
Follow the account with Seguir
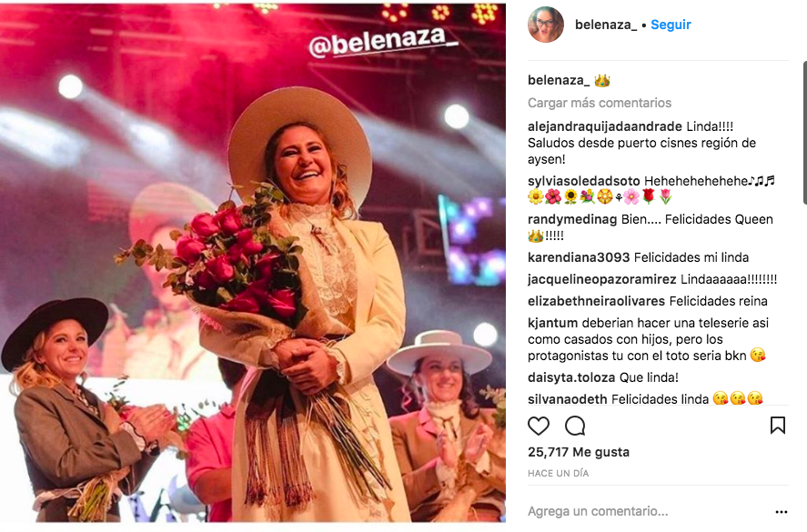(x=671, y=25)
